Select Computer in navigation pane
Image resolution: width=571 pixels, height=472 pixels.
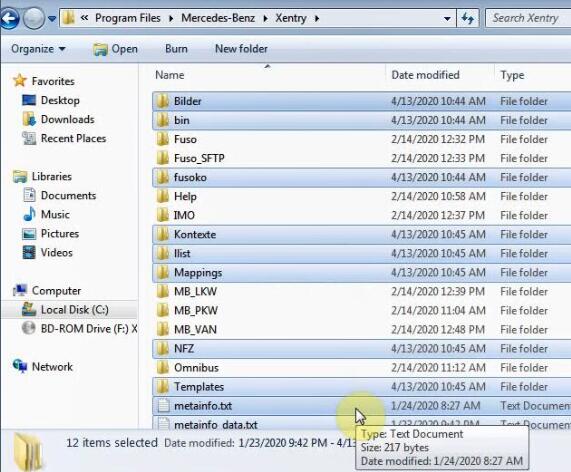point(56,291)
